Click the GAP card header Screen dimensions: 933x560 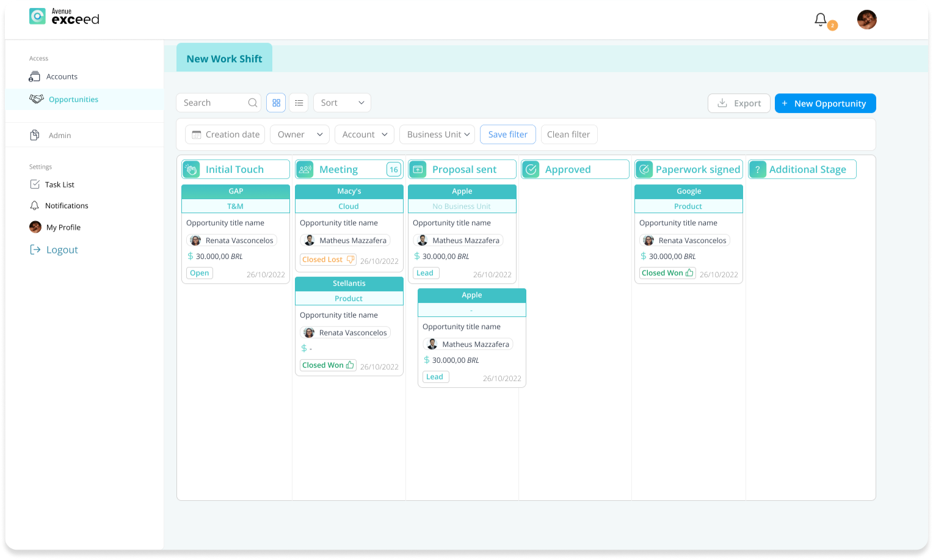[236, 191]
